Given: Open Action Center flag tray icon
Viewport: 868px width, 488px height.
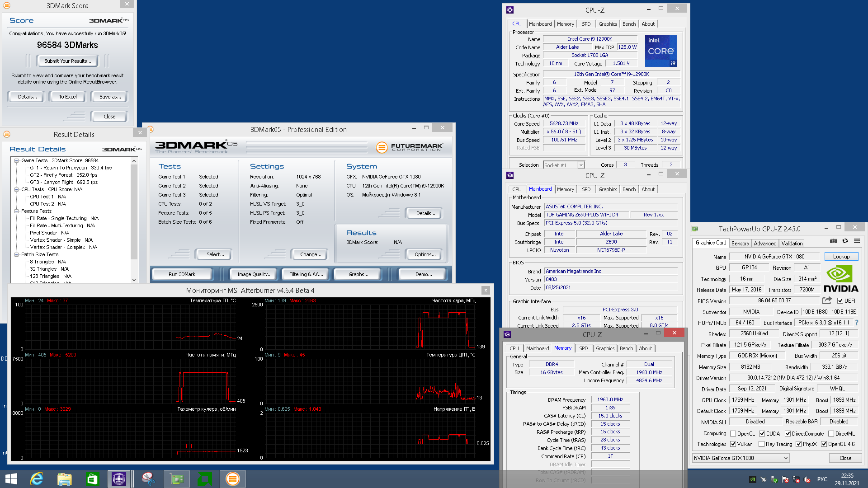Looking at the screenshot, I should [785, 479].
